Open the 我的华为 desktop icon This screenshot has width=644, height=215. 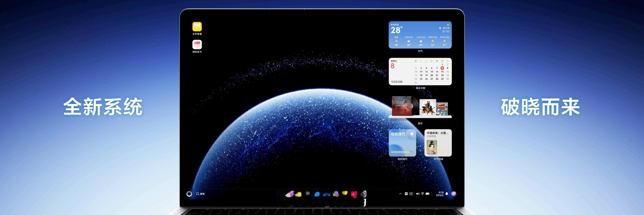click(197, 45)
